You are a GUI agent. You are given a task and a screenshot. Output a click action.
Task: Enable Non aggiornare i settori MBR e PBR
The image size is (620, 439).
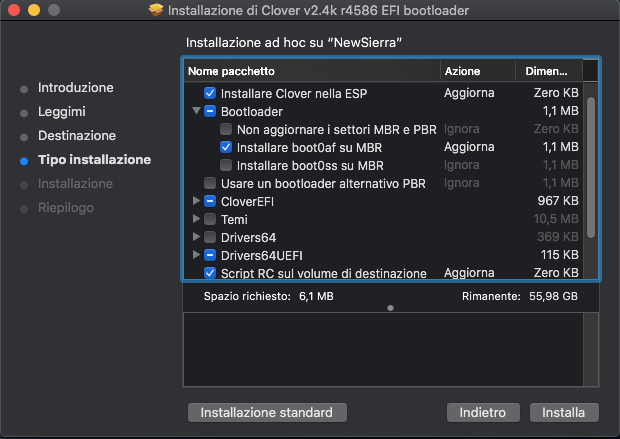click(x=226, y=129)
